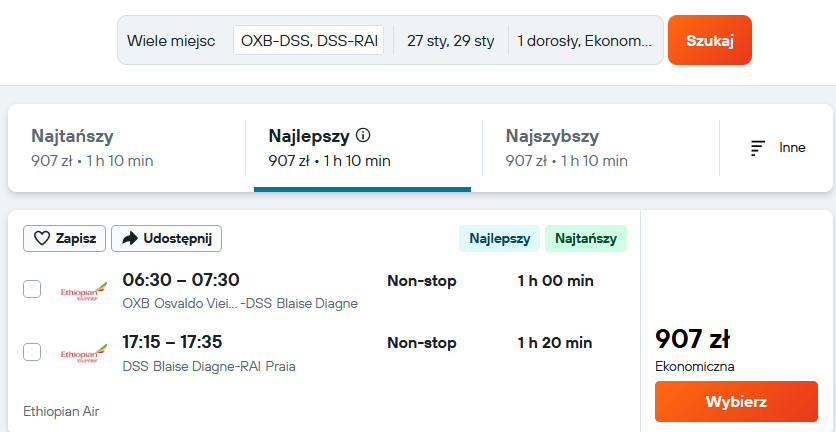The width and height of the screenshot is (836, 432).
Task: Click the info icon next to Najlepszy
Action: (x=363, y=136)
